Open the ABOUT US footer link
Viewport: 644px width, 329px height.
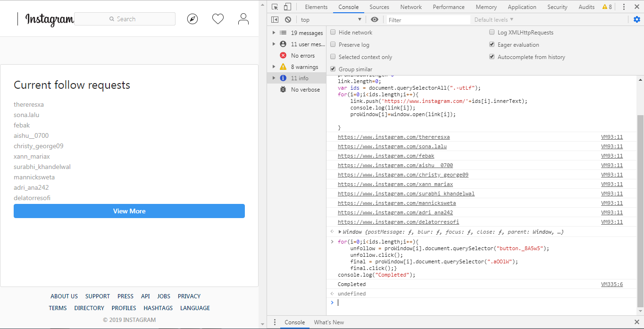(x=64, y=296)
